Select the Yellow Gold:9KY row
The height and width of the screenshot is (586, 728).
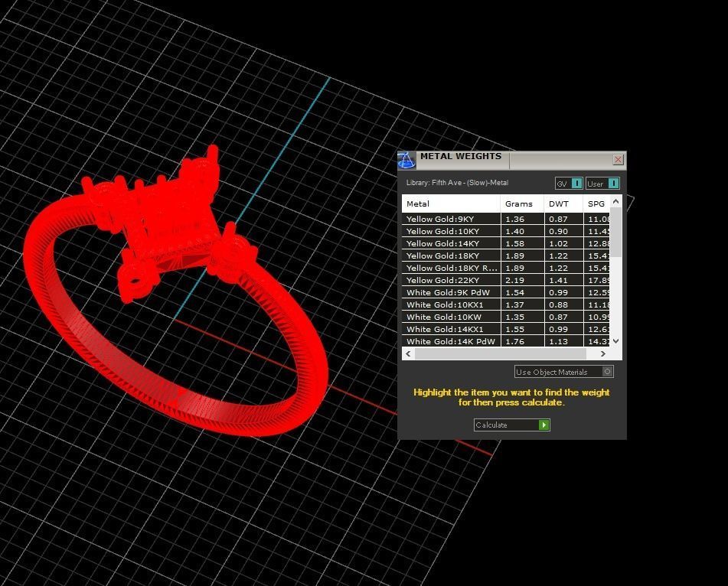[505, 219]
